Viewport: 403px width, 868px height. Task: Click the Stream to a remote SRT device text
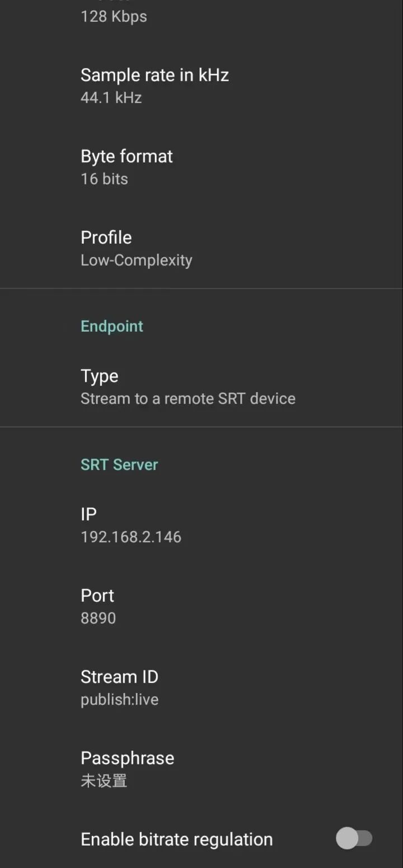188,398
